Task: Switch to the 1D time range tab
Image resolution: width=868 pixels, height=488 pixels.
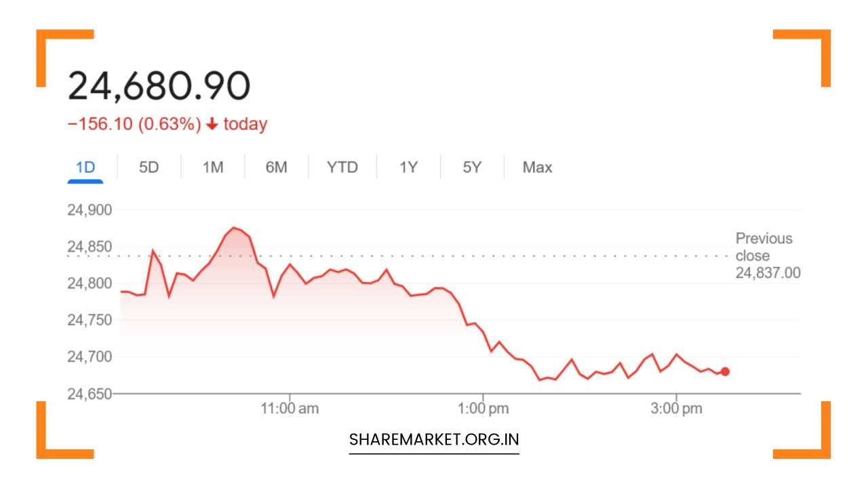Action: click(x=85, y=167)
